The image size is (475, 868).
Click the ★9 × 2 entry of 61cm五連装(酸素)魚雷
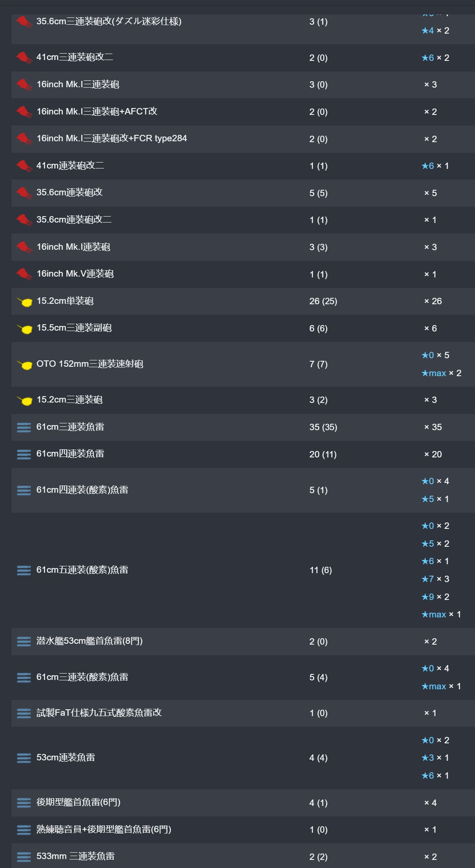435,597
